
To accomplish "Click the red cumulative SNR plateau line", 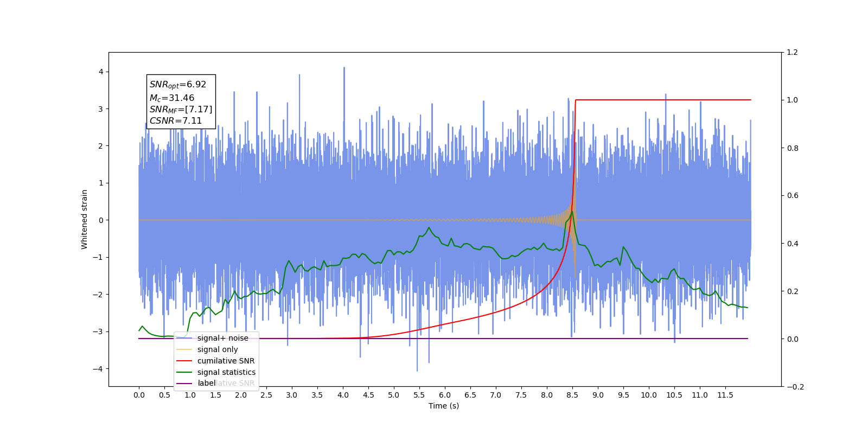I will 663,100.
